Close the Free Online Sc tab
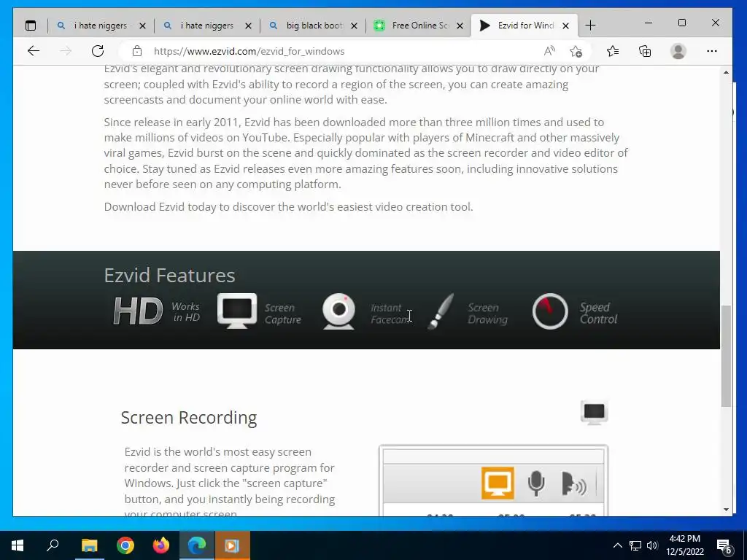This screenshot has width=747, height=560. 460,26
